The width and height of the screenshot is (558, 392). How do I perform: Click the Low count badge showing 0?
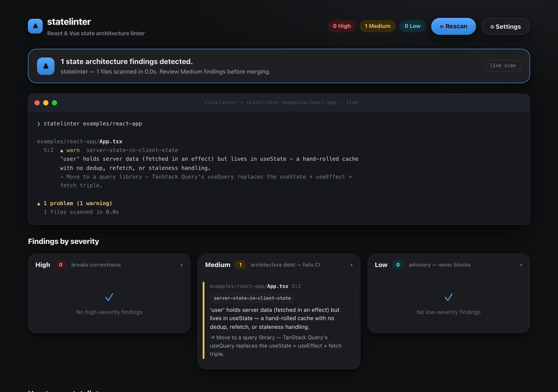pos(398,265)
